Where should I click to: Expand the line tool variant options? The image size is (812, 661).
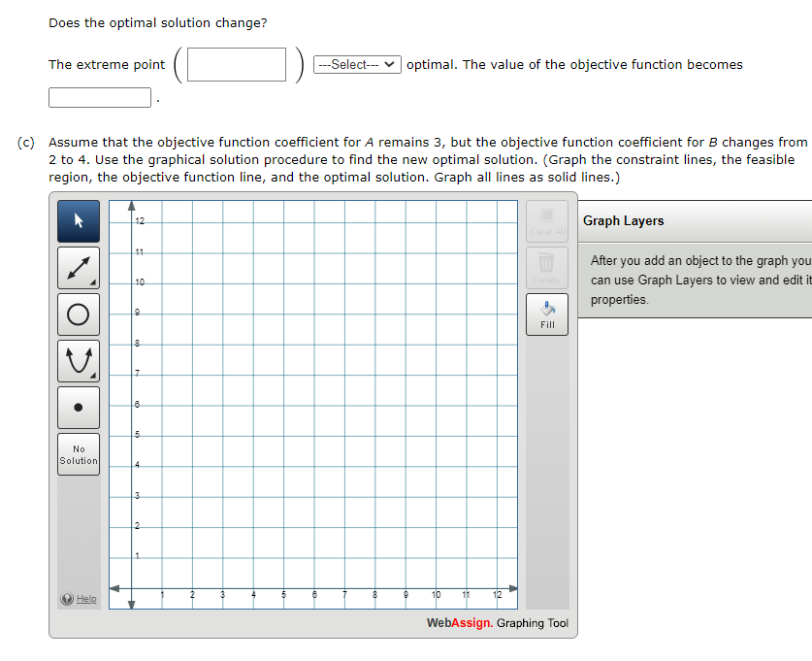pos(91,281)
